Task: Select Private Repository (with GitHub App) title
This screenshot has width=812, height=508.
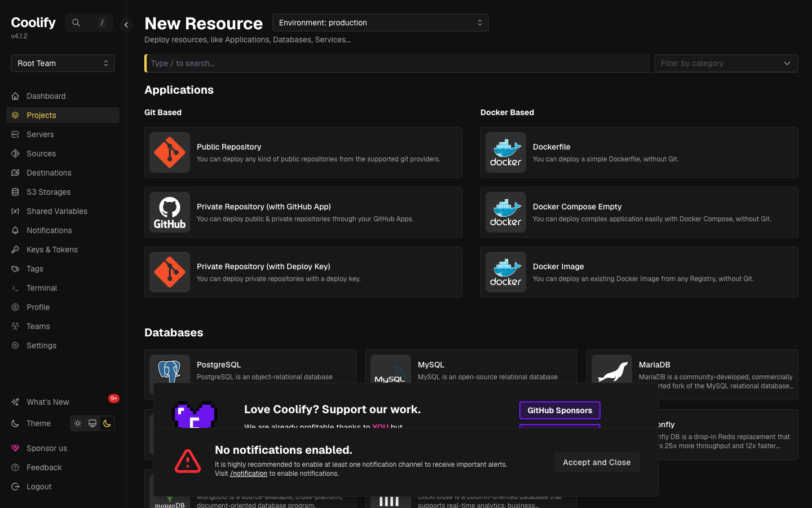Action: 264,207
